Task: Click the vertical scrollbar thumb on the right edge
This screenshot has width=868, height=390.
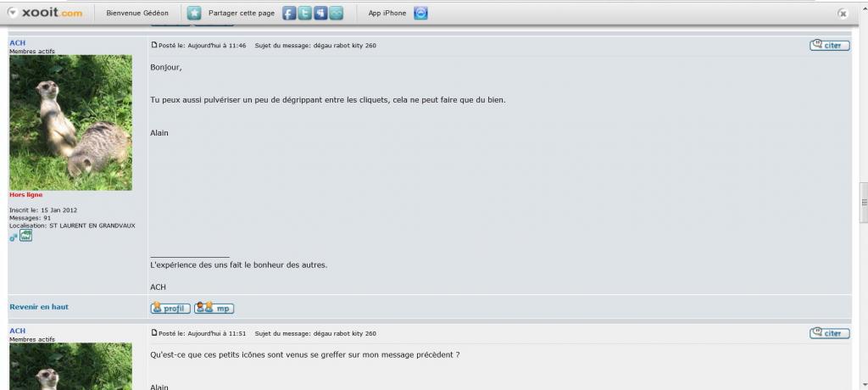Action: pyautogui.click(x=864, y=202)
